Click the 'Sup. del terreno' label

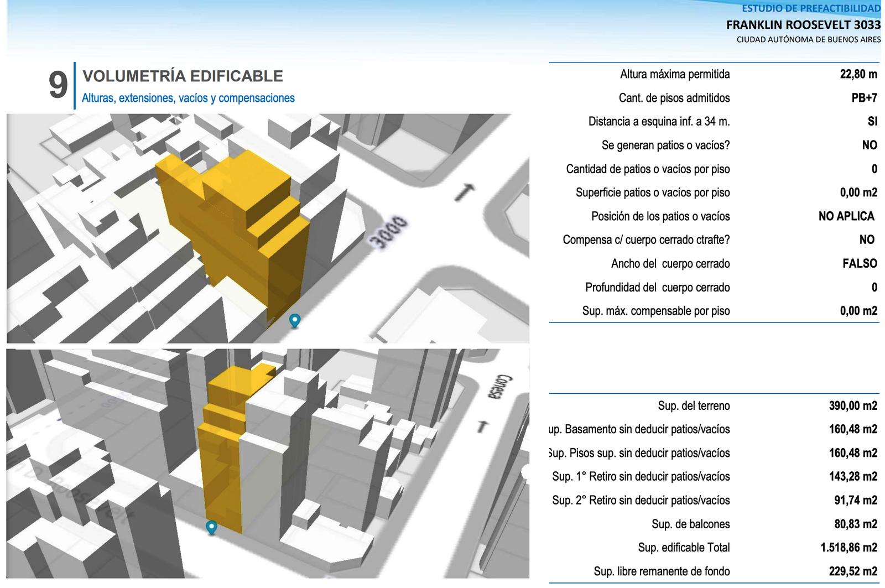click(694, 406)
